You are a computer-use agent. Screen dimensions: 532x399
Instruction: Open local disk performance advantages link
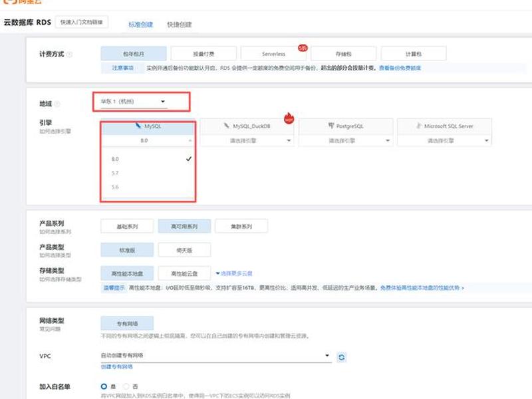coord(422,288)
